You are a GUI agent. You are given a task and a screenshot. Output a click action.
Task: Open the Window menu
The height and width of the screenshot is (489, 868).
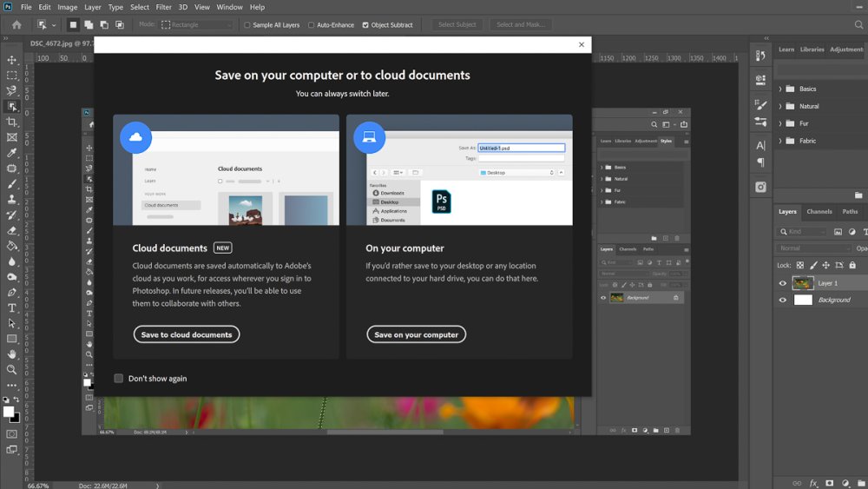coord(229,7)
